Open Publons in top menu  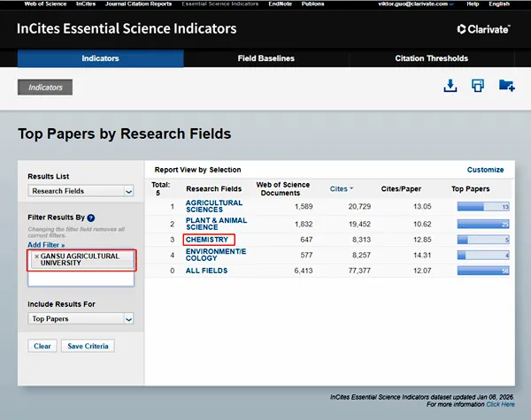pos(312,4)
